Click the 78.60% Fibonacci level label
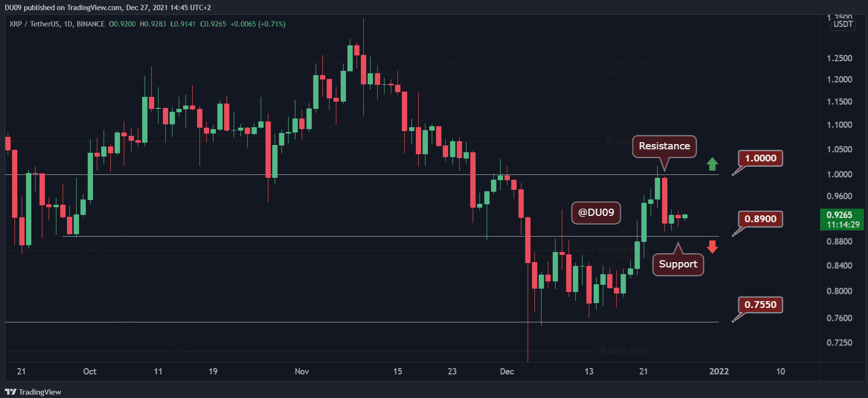This screenshot has width=868, height=398. pyautogui.click(x=623, y=351)
